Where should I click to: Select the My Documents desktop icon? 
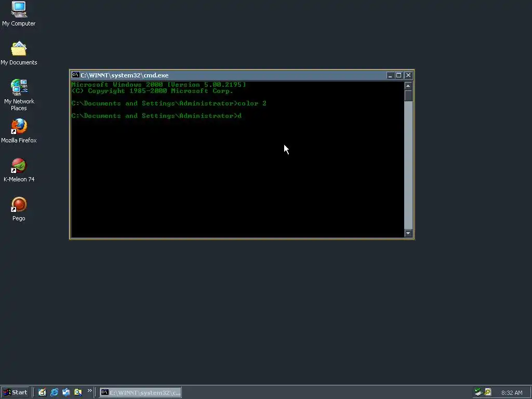point(19,53)
